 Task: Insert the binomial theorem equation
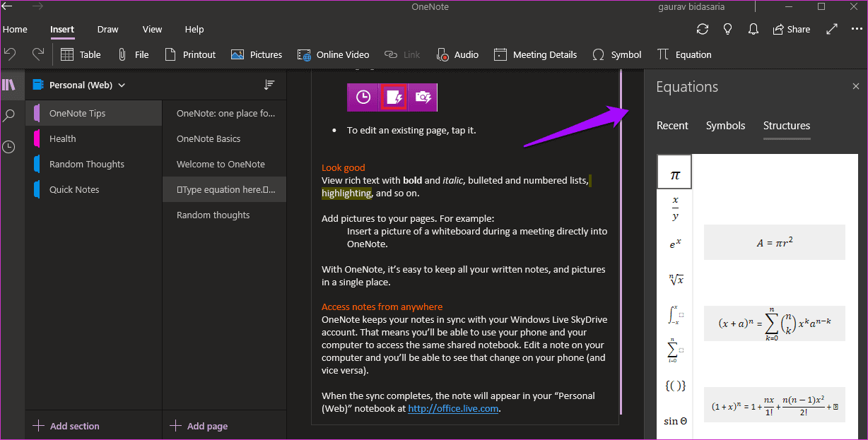[x=774, y=323]
